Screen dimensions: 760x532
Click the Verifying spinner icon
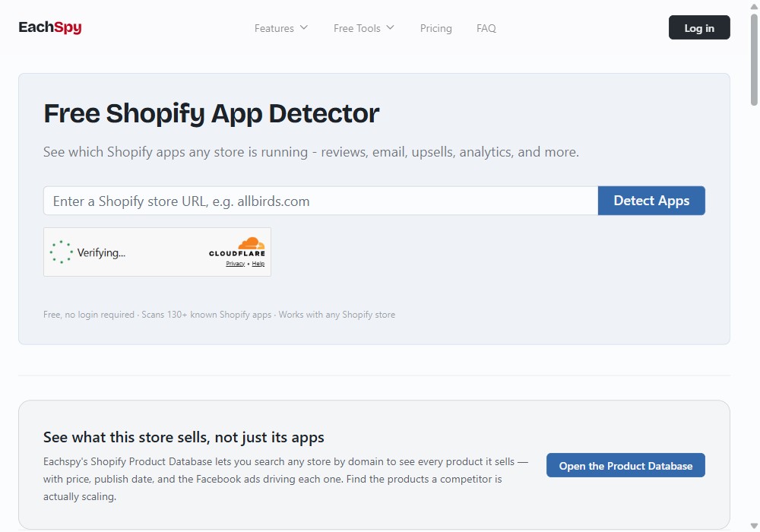pyautogui.click(x=61, y=252)
